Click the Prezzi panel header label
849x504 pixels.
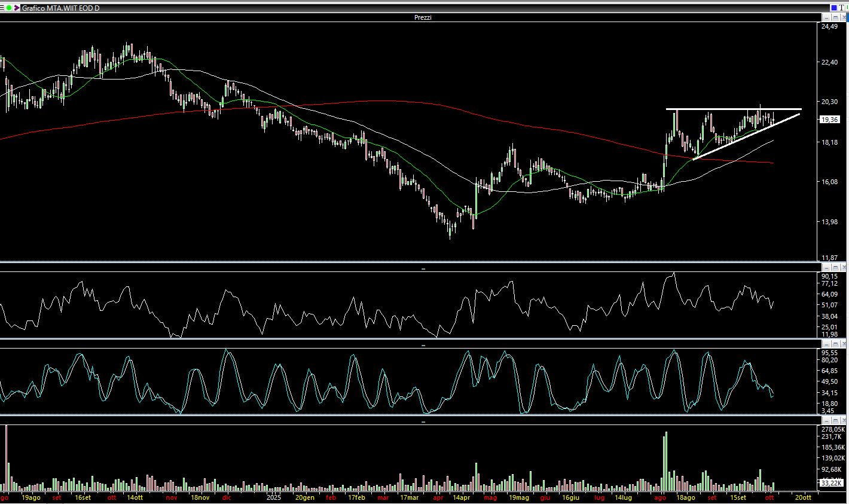423,17
